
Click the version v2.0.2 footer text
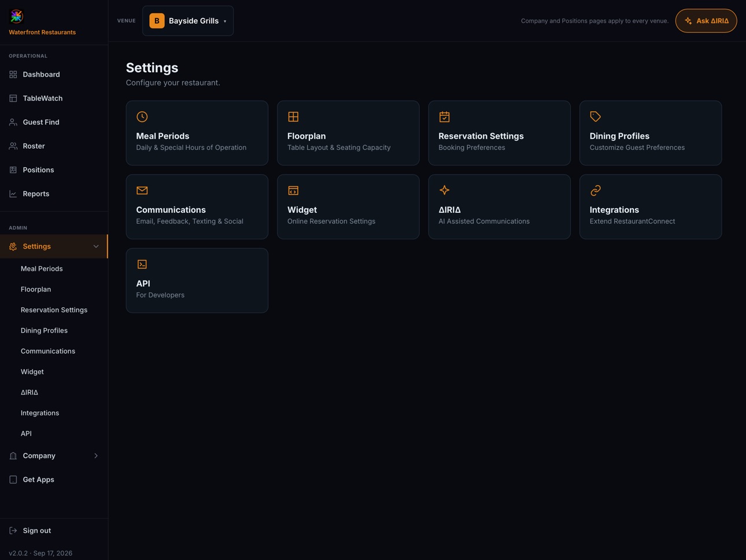pyautogui.click(x=40, y=553)
